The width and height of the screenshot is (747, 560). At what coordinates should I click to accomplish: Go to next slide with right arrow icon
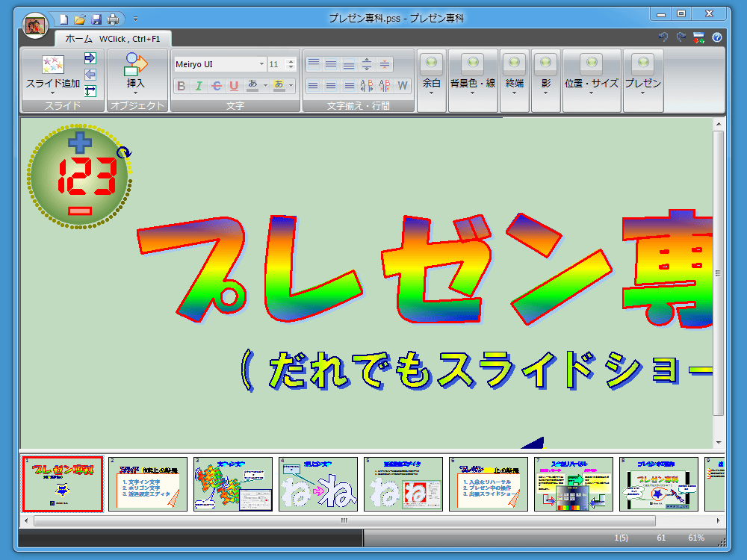pos(90,58)
